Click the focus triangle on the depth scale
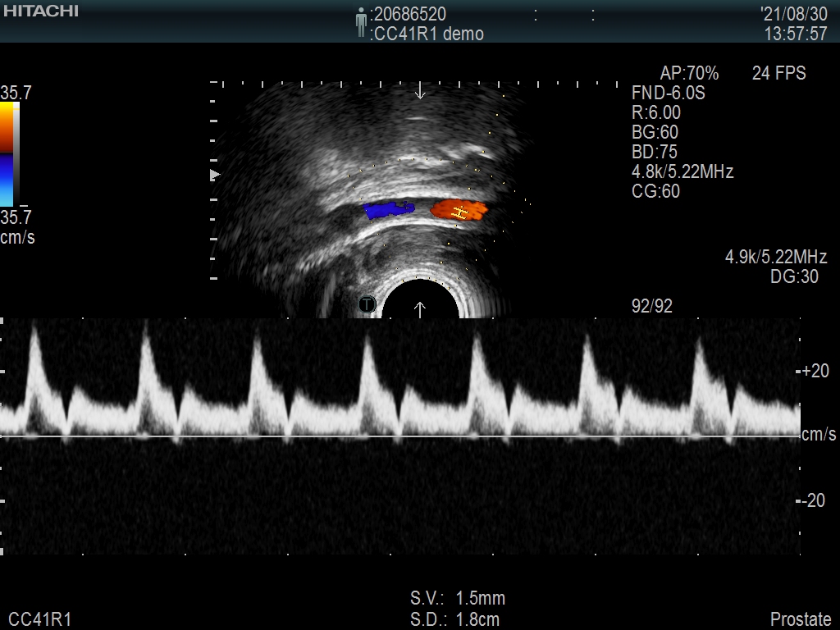This screenshot has width=840, height=630. coord(215,175)
